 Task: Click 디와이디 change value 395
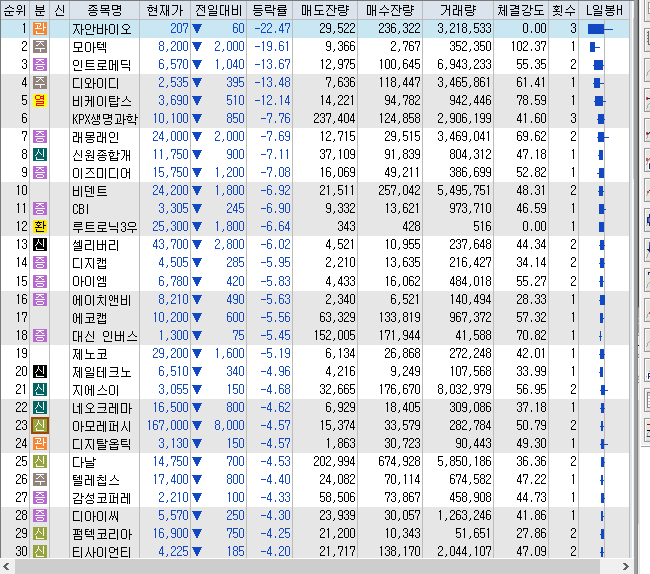point(235,82)
